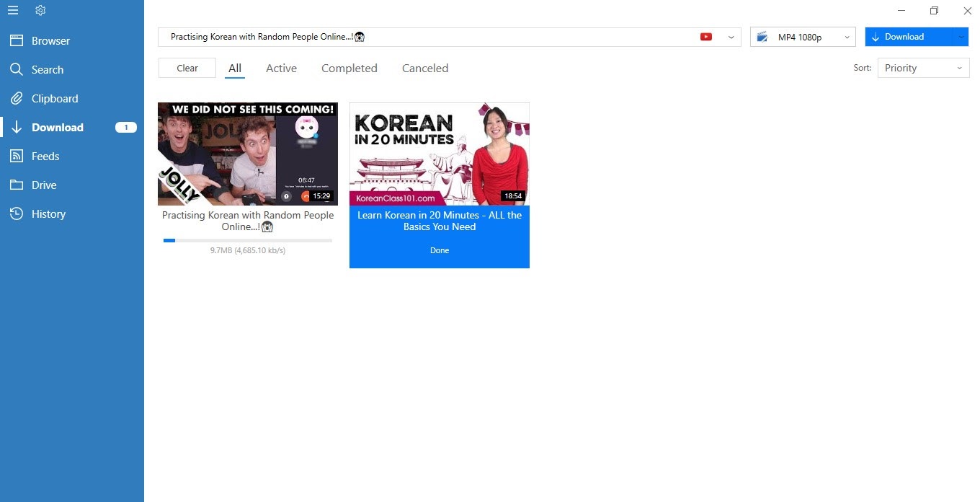Open History in the sidebar
Screen dimensions: 980x502
tap(72, 214)
